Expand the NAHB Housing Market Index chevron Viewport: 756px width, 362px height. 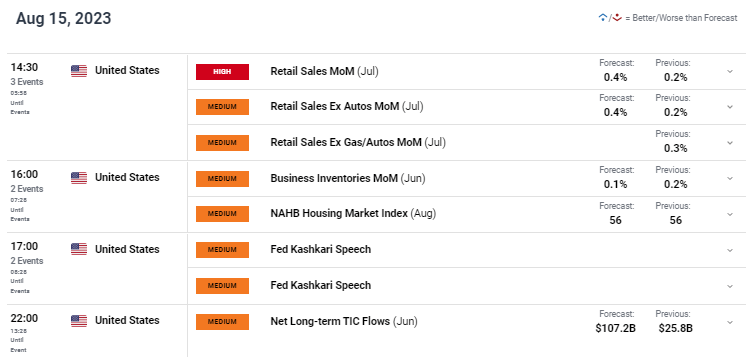coord(730,214)
